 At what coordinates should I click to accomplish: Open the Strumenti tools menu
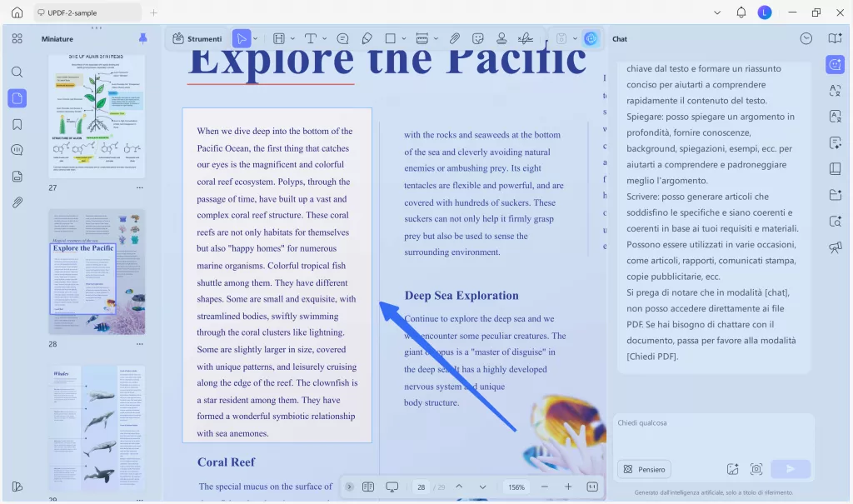click(x=197, y=38)
